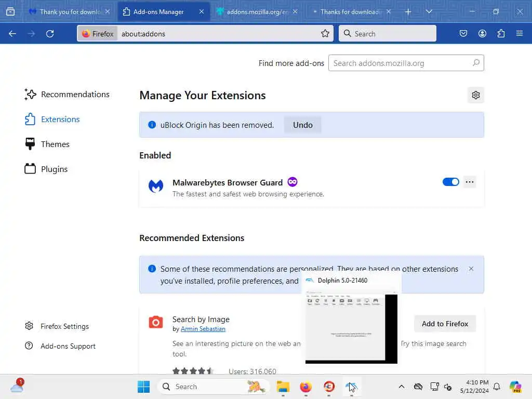Add Search by Image to Firefox

pos(445,324)
